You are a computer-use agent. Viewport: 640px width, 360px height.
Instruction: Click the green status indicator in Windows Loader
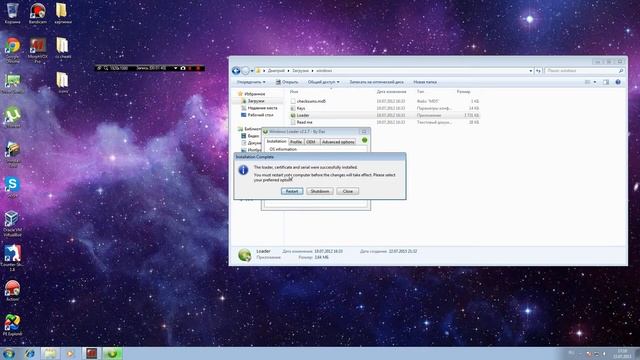pos(364,140)
